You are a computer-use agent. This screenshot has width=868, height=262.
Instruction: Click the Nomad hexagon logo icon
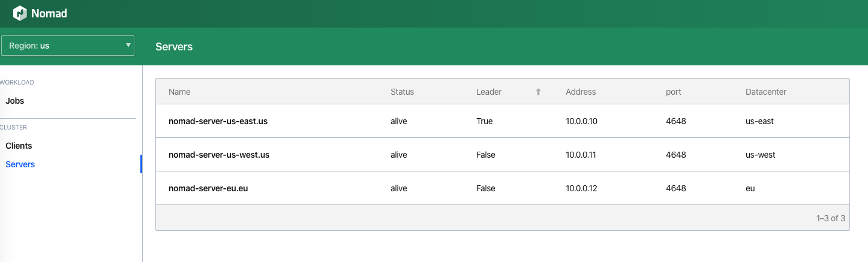point(20,13)
